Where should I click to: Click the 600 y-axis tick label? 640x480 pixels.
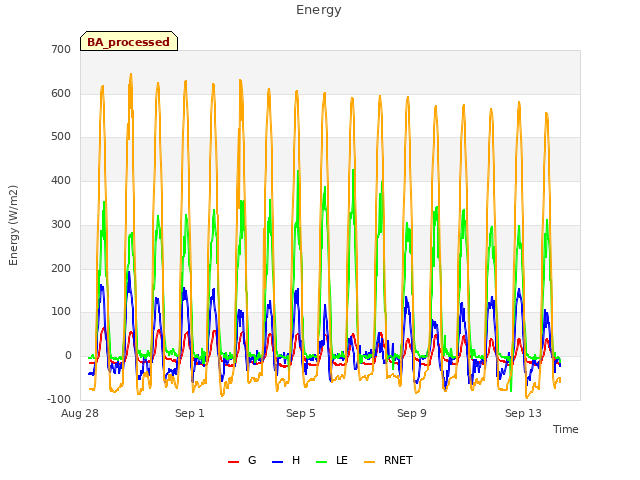tap(61, 93)
